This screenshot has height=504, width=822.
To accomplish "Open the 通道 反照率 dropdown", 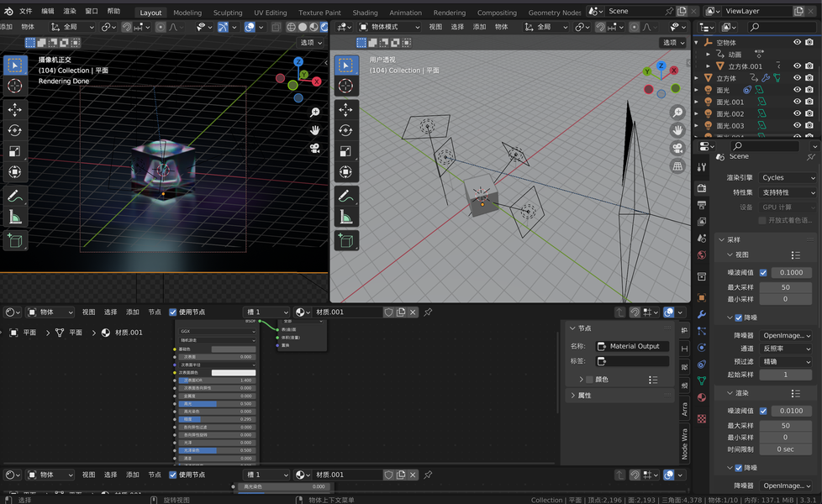I will tap(786, 349).
